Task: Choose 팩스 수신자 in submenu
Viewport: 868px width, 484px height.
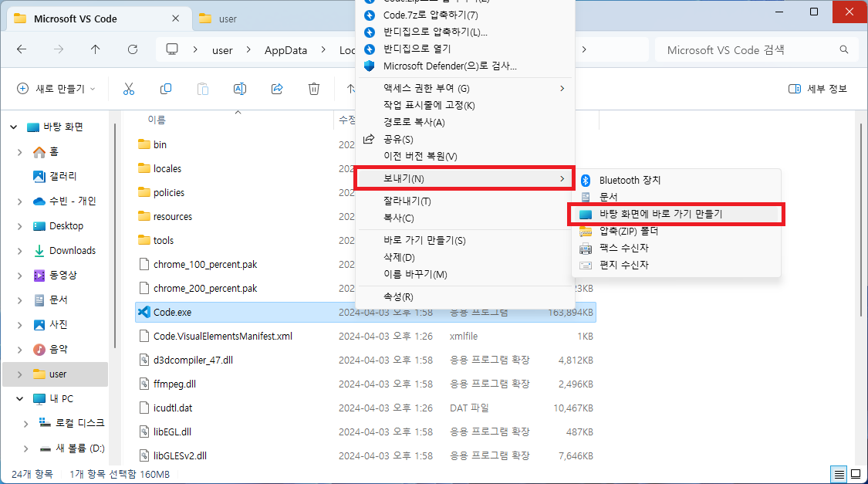Action: point(676,248)
